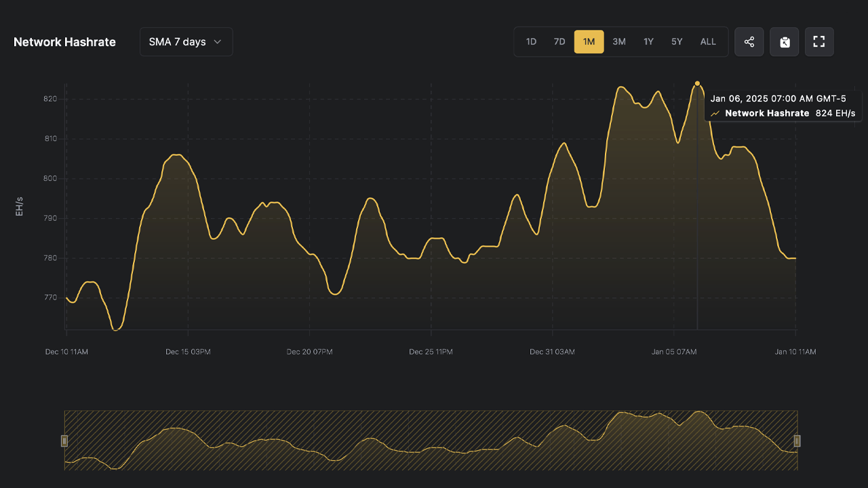Show the 3M time range
This screenshot has width=868, height=488.
[x=619, y=42]
